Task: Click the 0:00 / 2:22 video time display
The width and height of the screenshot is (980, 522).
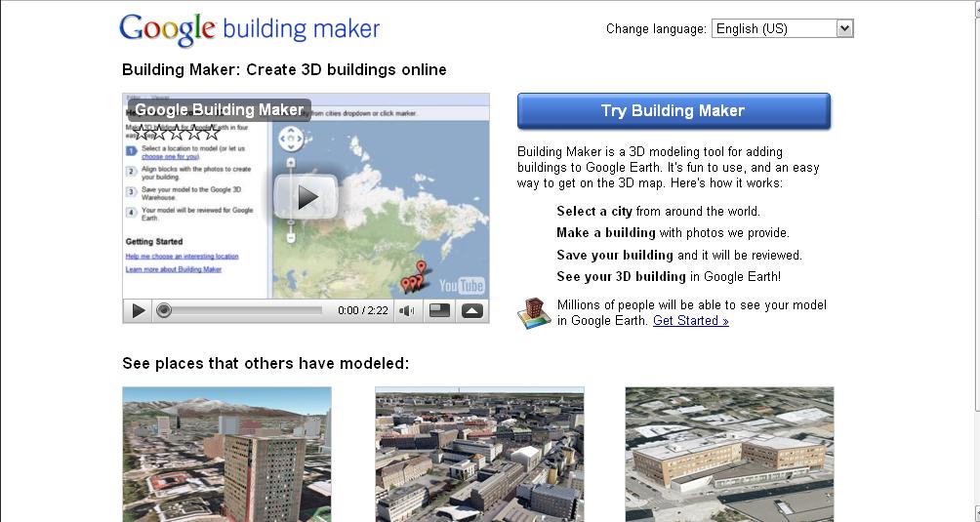Action: (363, 311)
